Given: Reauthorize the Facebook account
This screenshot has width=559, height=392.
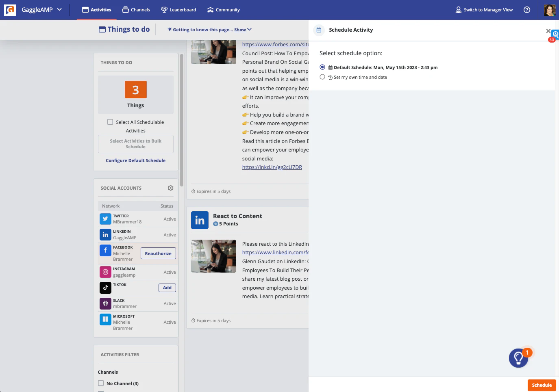Looking at the screenshot, I should click(x=158, y=253).
